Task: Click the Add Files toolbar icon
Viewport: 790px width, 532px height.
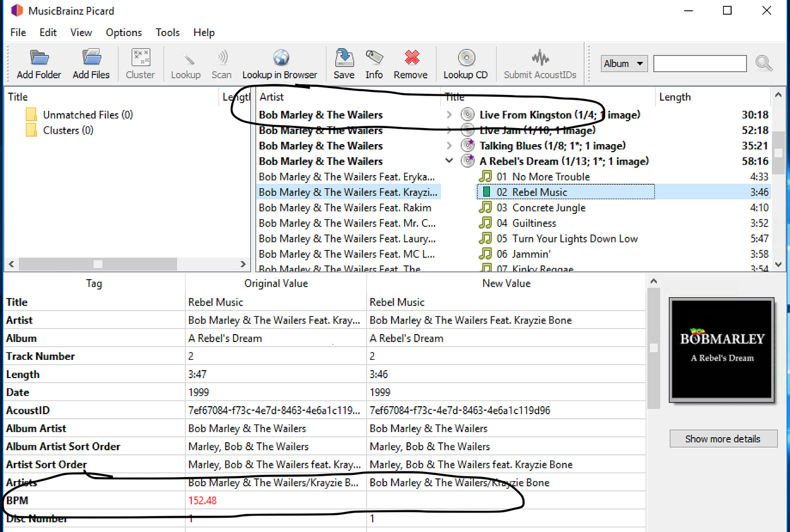Action: tap(92, 58)
